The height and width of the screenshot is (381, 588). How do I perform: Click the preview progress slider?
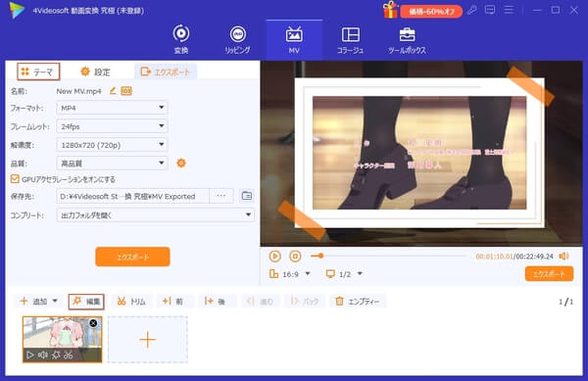click(x=387, y=256)
